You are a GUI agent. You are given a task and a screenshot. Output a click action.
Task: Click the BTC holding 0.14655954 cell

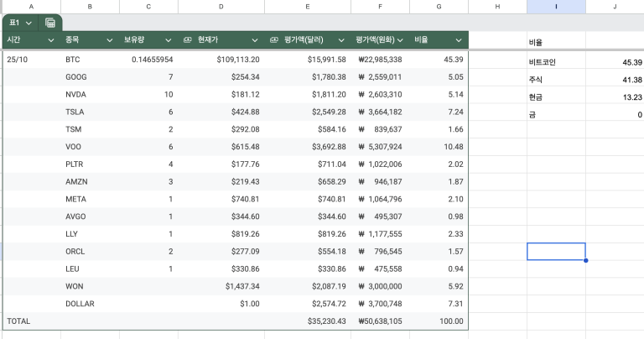tap(148, 60)
